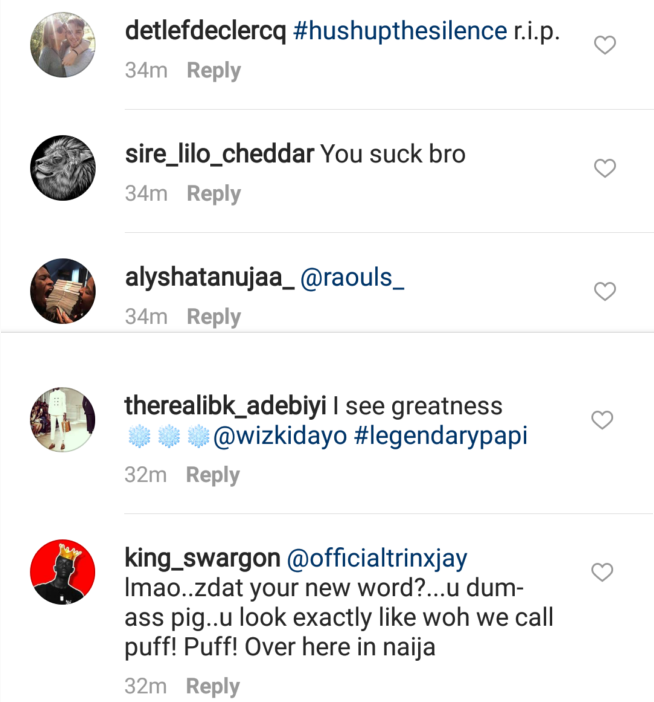Like detlefdeclercq's comment with the heart
Viewport: 654px width, 702px height.
coord(605,45)
